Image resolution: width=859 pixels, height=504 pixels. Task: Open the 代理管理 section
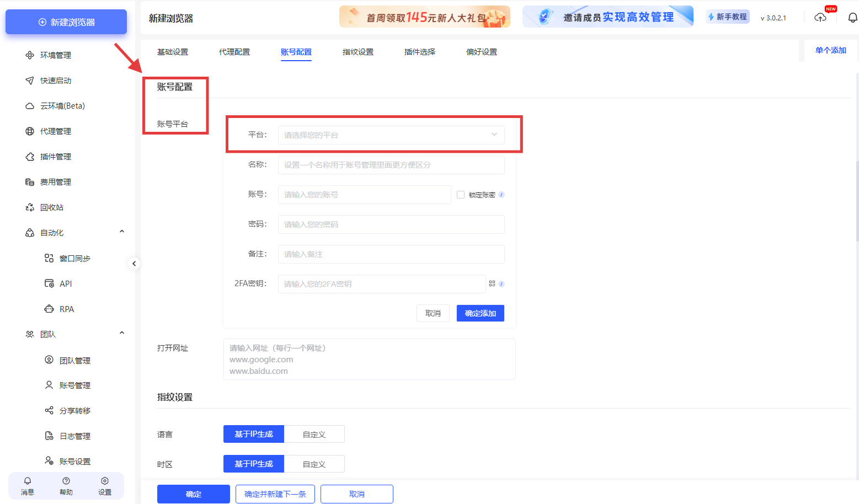(x=55, y=131)
